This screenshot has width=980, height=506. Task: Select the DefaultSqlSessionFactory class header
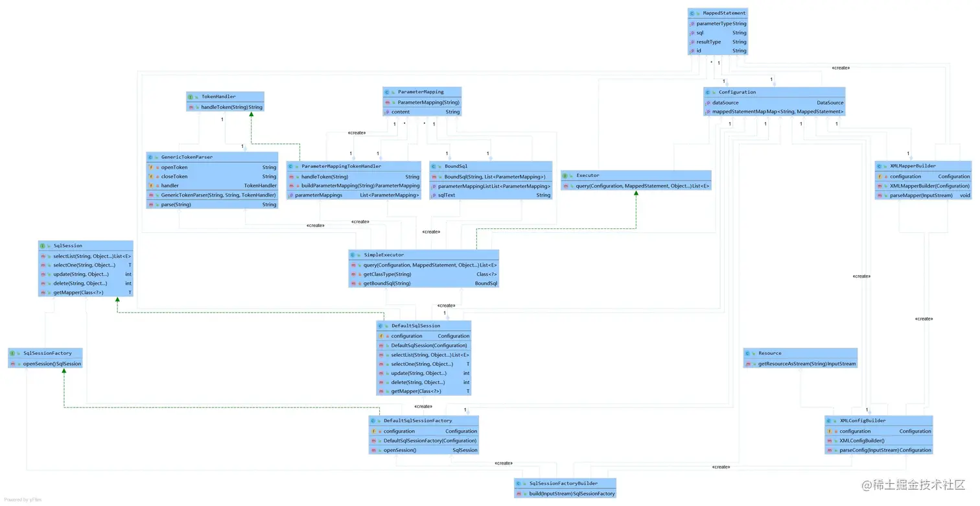423,420
